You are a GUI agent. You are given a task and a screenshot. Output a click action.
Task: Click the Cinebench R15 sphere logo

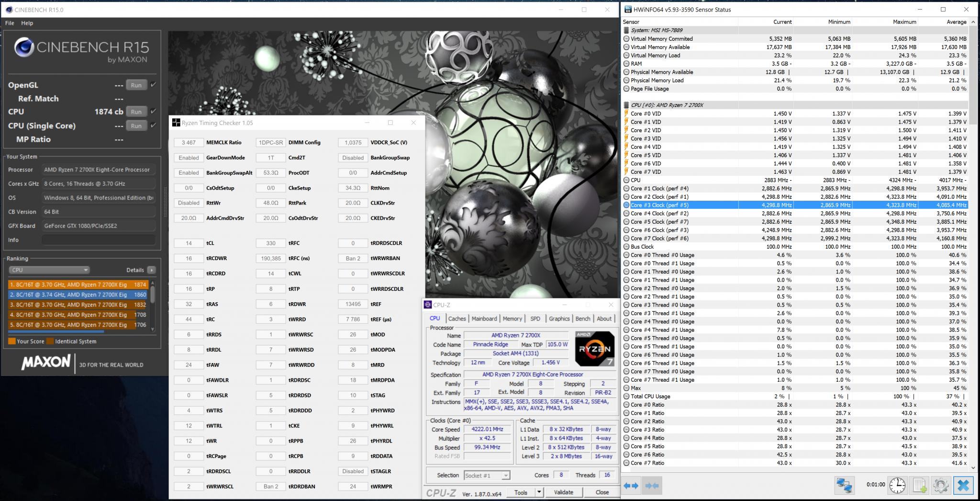click(x=23, y=47)
